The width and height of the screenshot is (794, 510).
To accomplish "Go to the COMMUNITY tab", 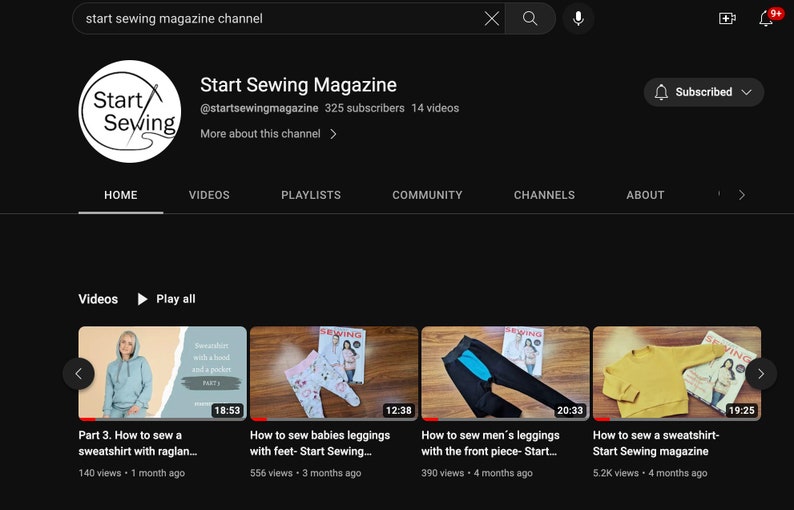I will (x=427, y=195).
